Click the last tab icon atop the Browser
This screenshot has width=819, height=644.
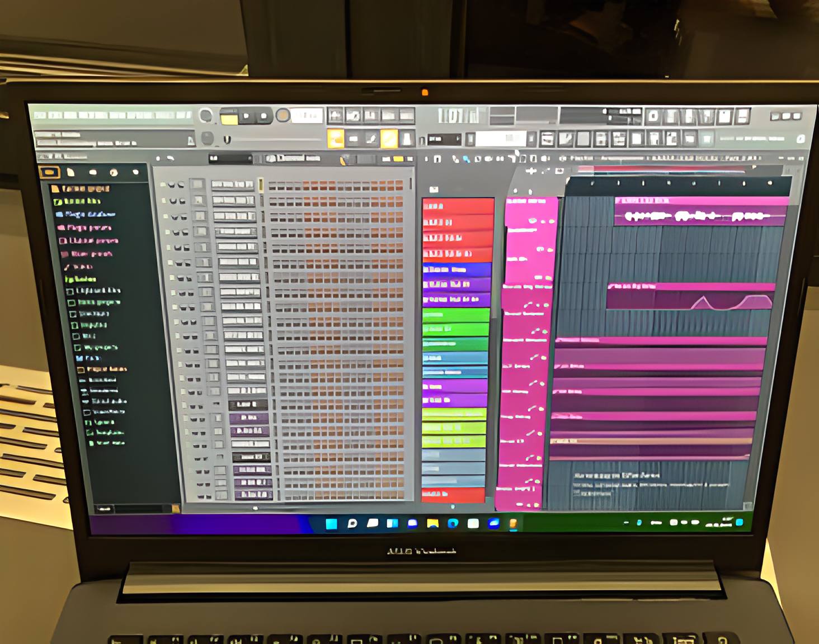click(x=135, y=172)
